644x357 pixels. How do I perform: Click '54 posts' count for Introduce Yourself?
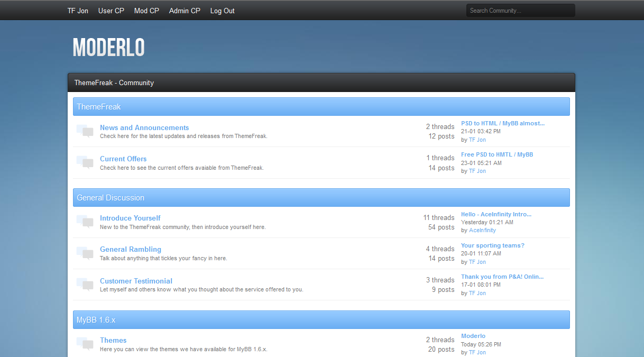pos(441,227)
